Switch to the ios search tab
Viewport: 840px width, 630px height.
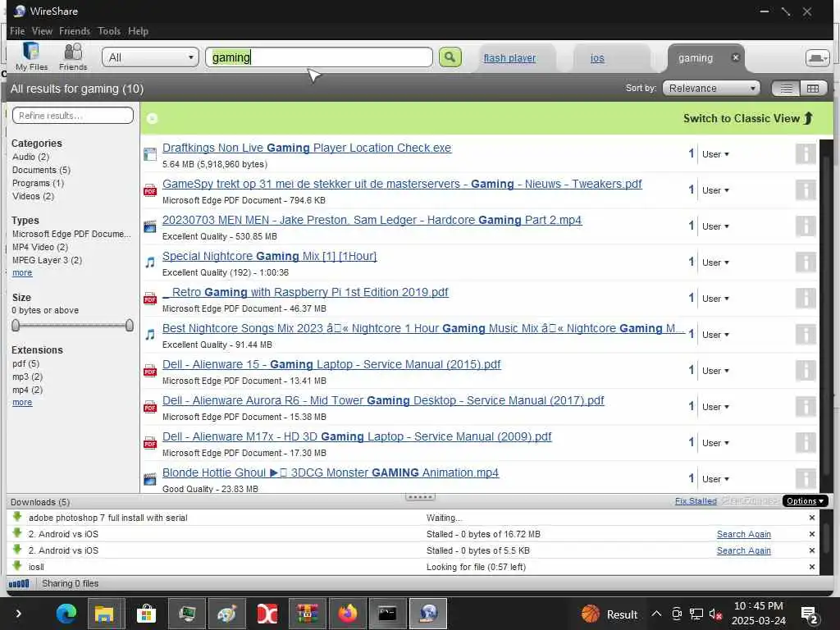point(597,58)
